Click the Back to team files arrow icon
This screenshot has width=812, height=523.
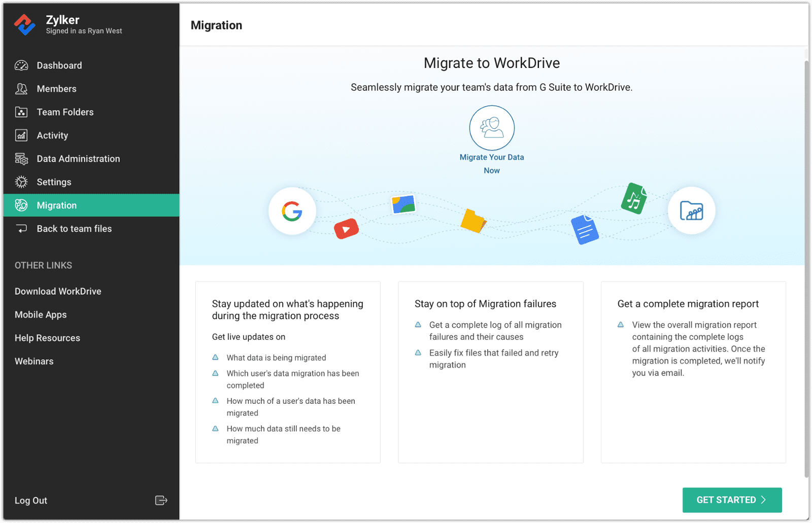pos(21,229)
